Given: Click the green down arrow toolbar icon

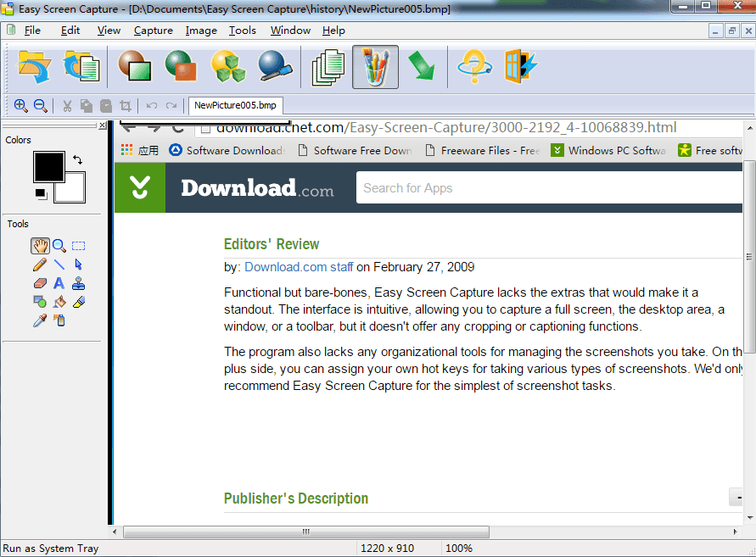Looking at the screenshot, I should coord(422,66).
